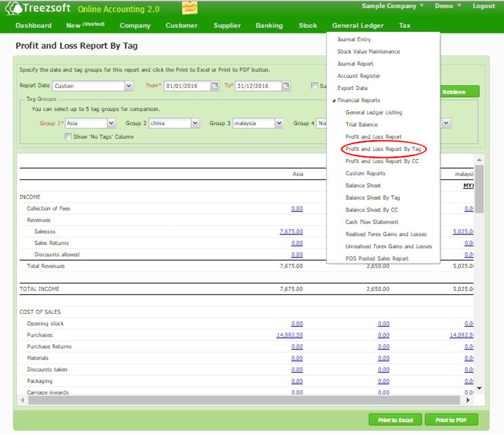504x435 pixels.
Task: Open the Report Date dropdown
Action: point(128,86)
